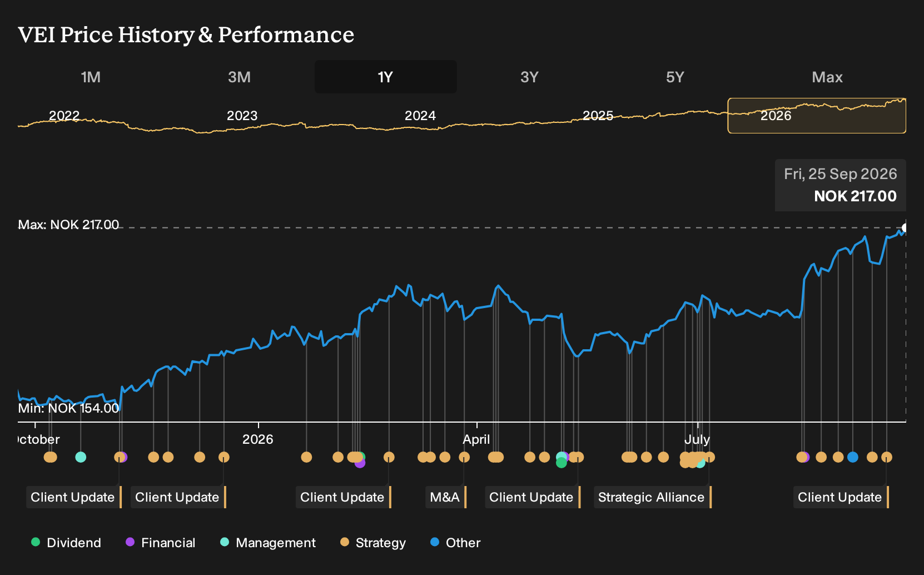924x575 pixels.
Task: Click 2024 on the overview mini chart
Action: click(420, 116)
